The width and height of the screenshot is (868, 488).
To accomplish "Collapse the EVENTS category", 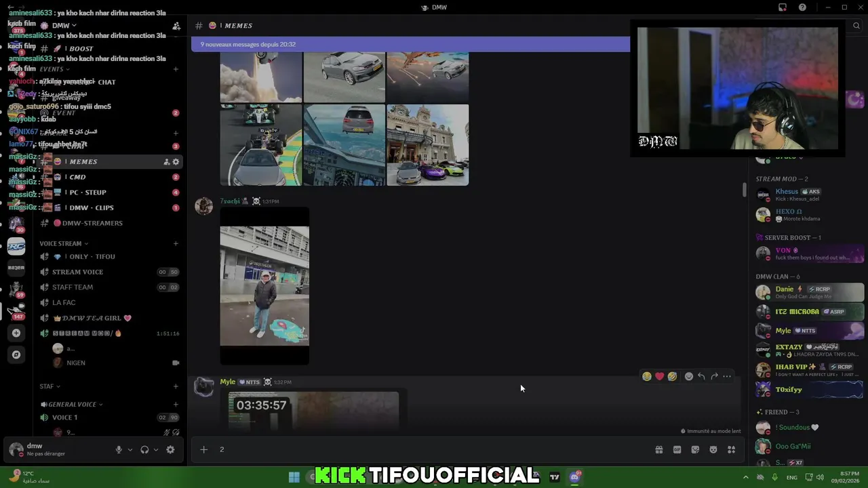I will pos(54,69).
